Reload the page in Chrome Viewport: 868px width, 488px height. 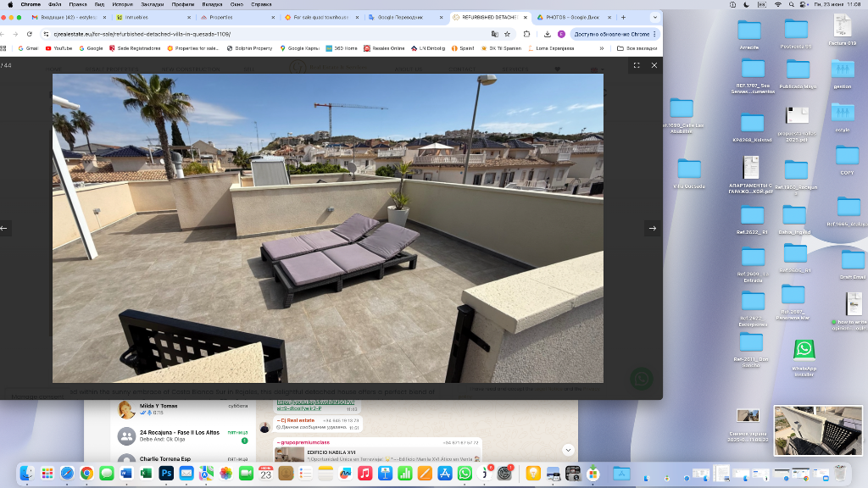coord(28,34)
